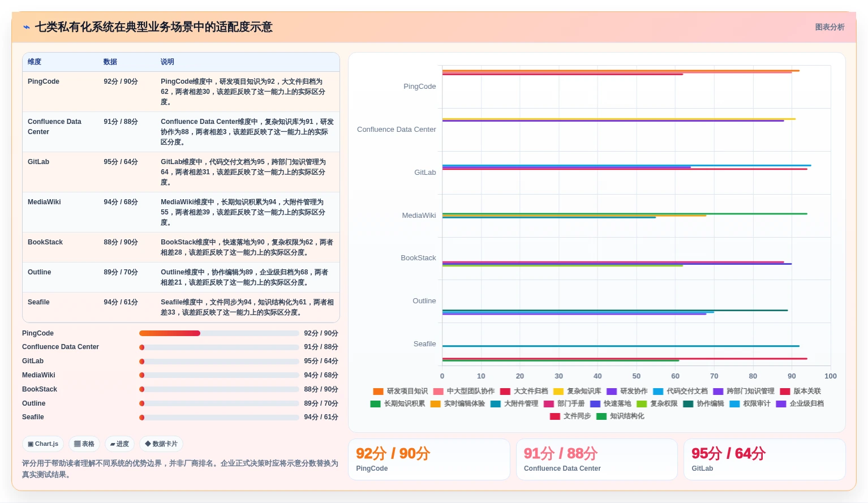This screenshot has height=503, width=868.
Task: Select the 表格 tag chip
Action: click(x=84, y=444)
